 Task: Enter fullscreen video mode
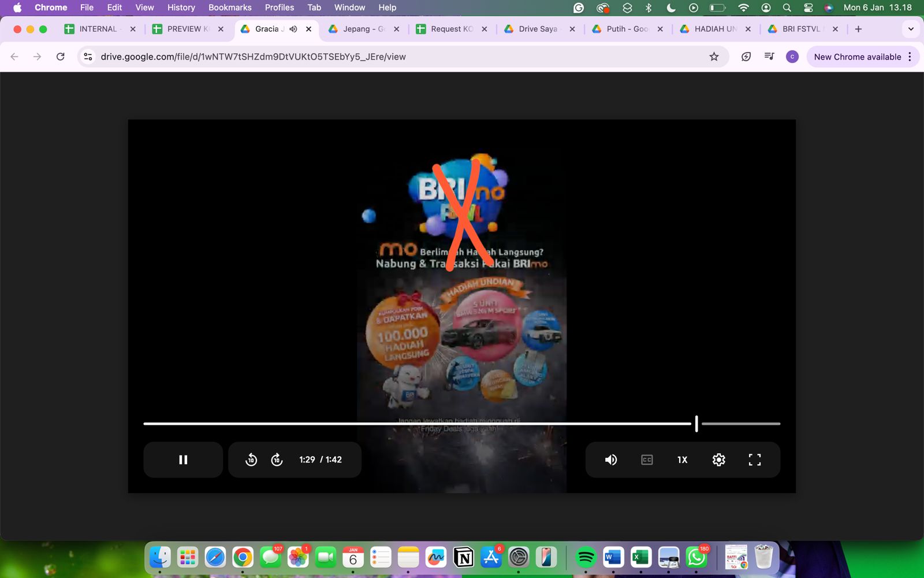[754, 460]
